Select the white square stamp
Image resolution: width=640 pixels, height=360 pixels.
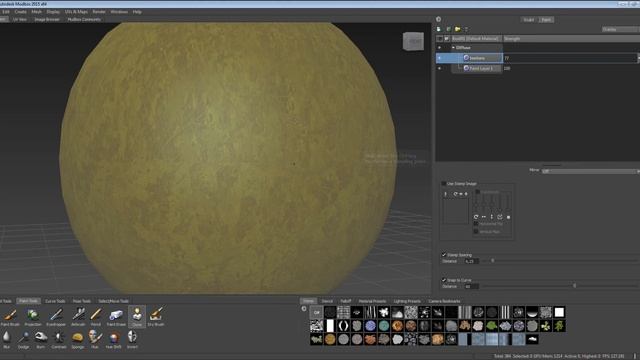click(559, 313)
